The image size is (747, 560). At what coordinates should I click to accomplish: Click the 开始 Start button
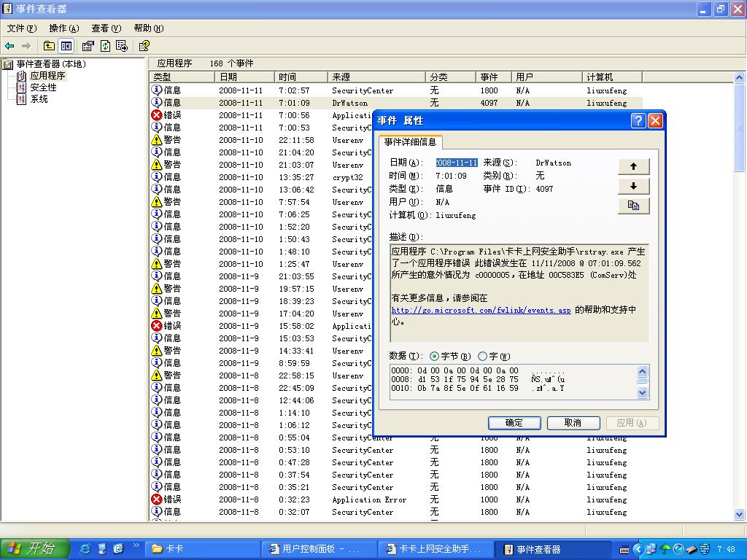[x=34, y=549]
